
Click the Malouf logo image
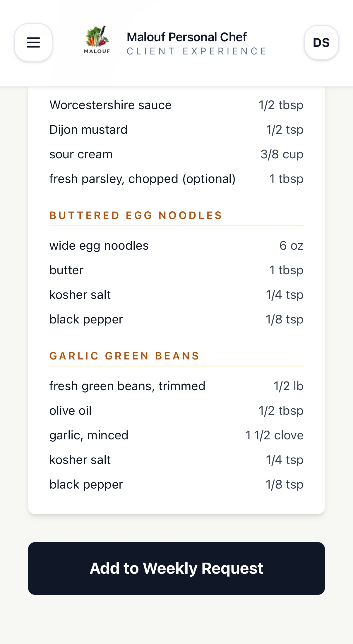click(x=97, y=40)
